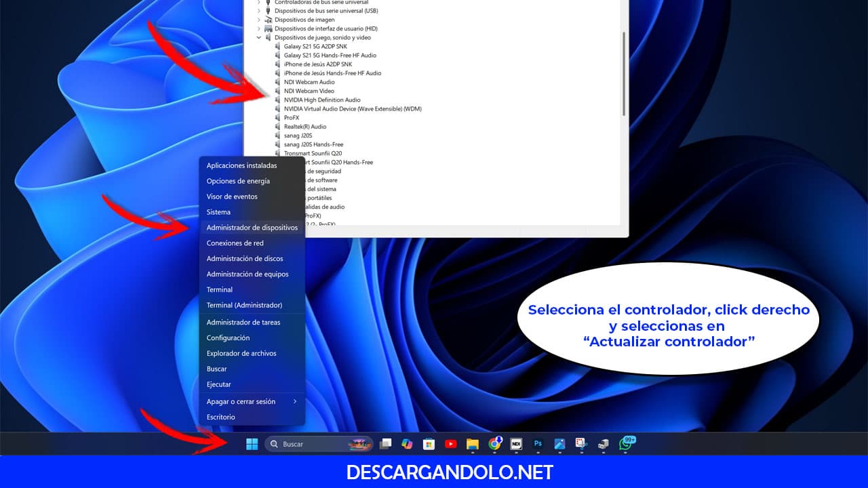Open YouTube from the taskbar
This screenshot has height=488, width=868.
(450, 444)
